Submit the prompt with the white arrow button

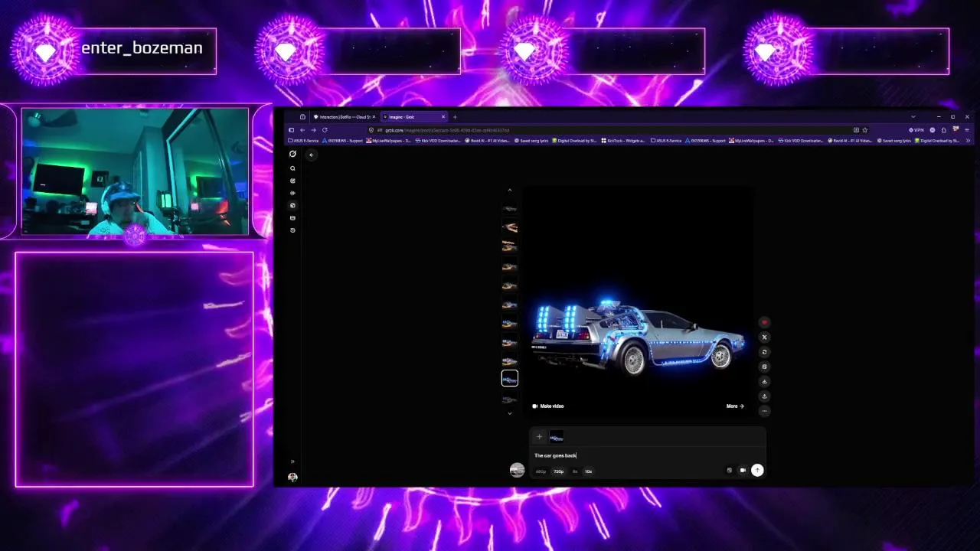coord(757,471)
